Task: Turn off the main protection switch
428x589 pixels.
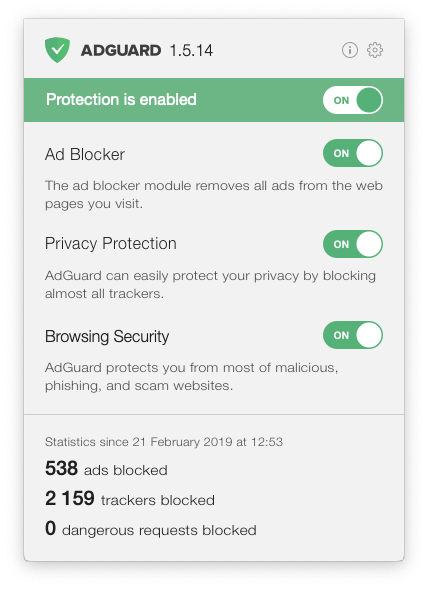Action: 353,100
